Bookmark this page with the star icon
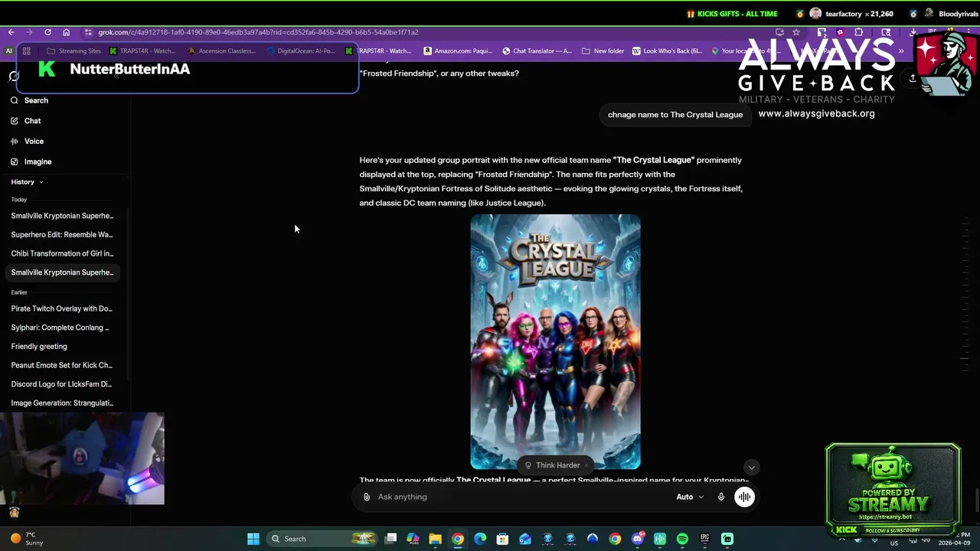Viewport: 980px width, 551px height. [x=796, y=32]
